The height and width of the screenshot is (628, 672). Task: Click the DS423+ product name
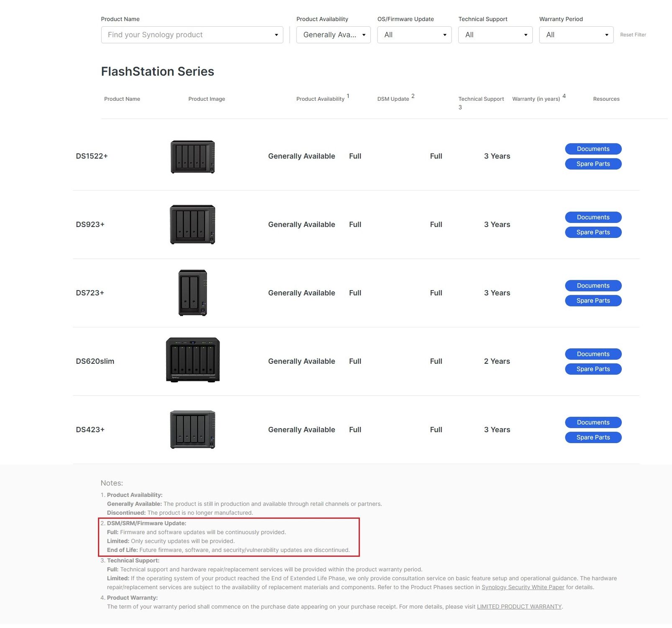tap(90, 429)
